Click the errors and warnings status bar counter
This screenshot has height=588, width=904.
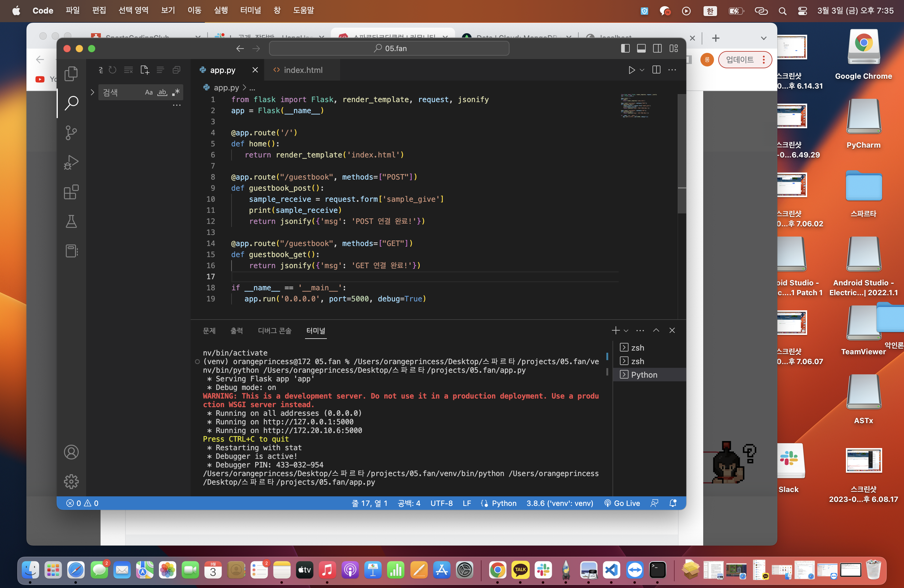click(x=82, y=503)
